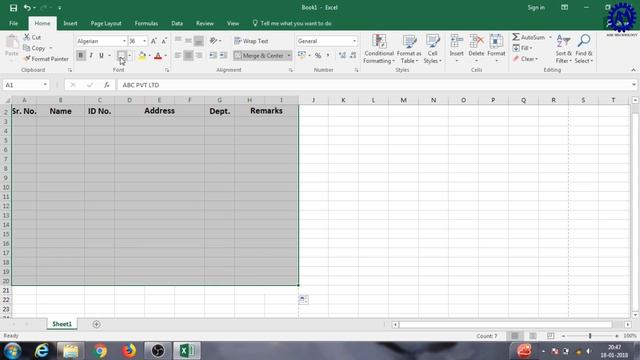Click the Paste button

[11, 45]
